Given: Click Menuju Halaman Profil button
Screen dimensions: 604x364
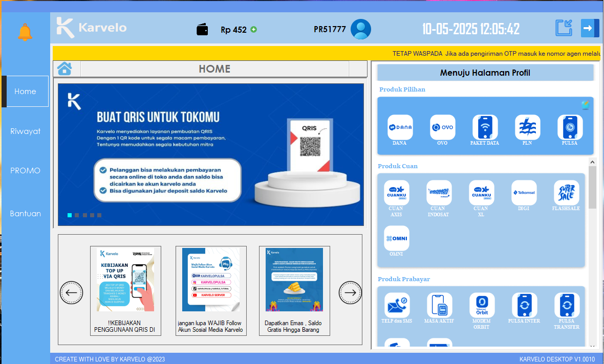Looking at the screenshot, I should click(485, 73).
